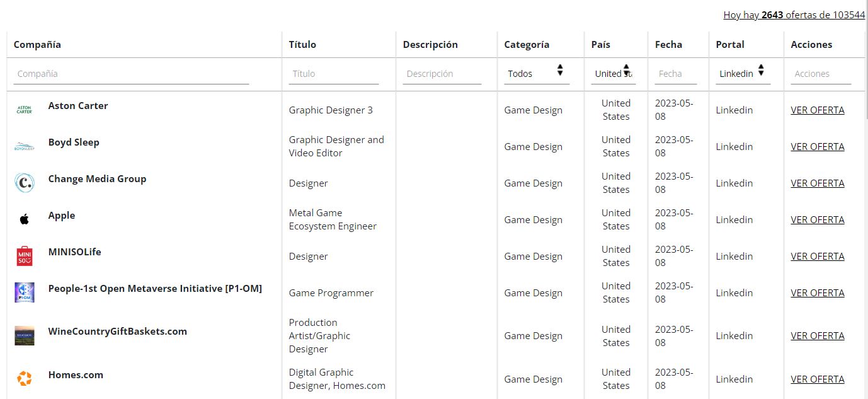Image resolution: width=868 pixels, height=399 pixels.
Task: Click 'Digital Graphic Designer, Homes.com' title
Action: coord(337,379)
